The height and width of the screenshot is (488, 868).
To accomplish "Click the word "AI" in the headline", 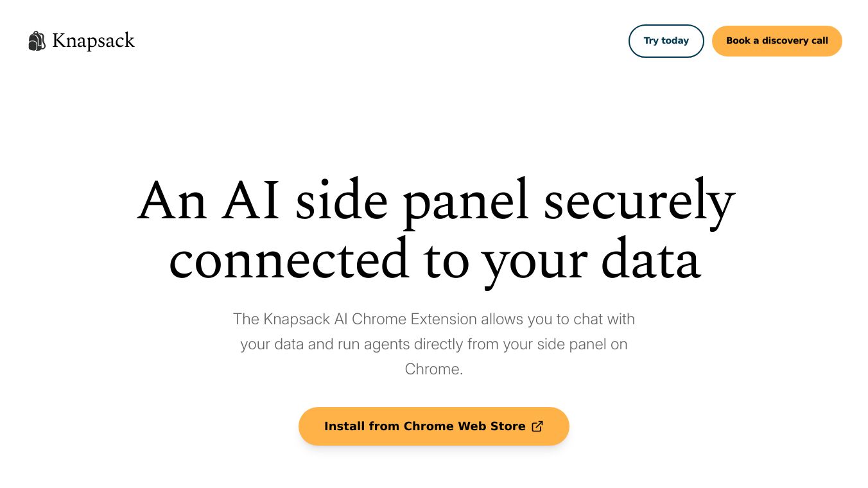I will point(251,201).
